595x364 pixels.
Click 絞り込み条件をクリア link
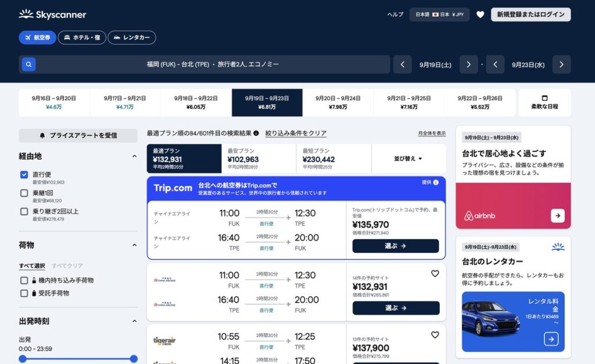coord(296,133)
